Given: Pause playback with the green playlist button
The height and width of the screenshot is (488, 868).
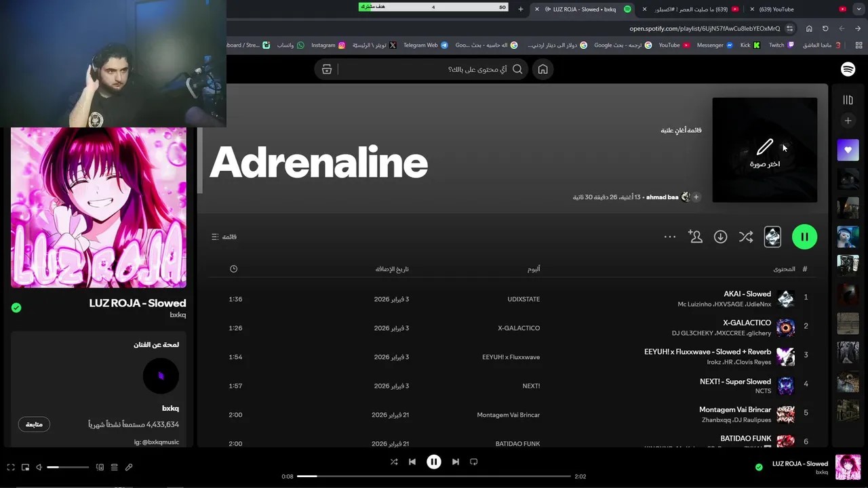Looking at the screenshot, I should [804, 237].
